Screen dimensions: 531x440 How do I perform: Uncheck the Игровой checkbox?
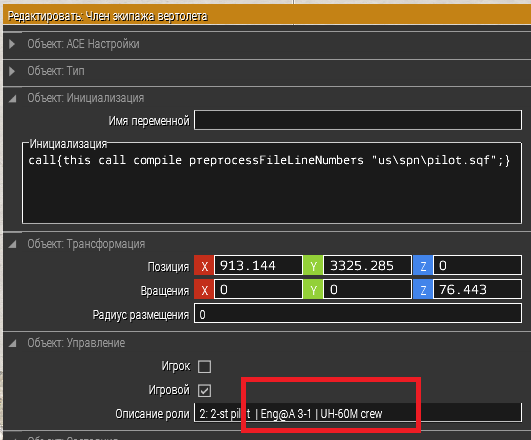point(205,391)
